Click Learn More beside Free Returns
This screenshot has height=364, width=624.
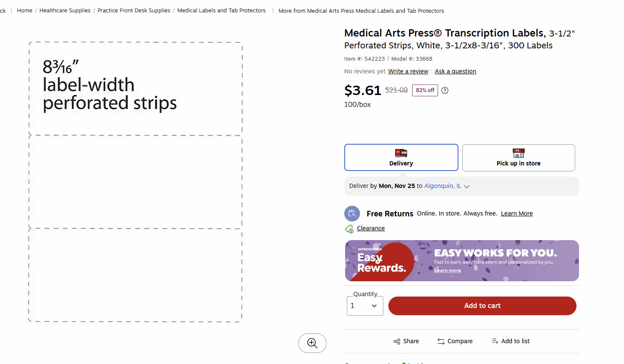point(517,213)
